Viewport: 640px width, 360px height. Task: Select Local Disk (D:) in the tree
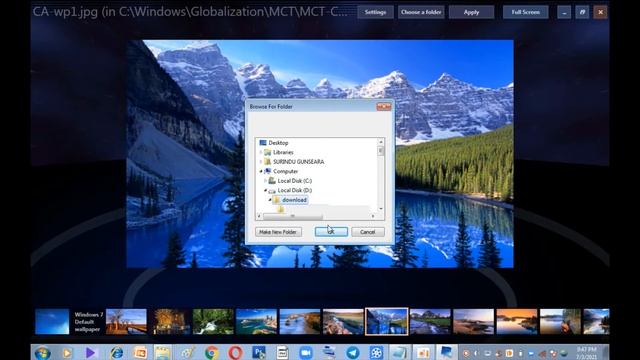[295, 191]
